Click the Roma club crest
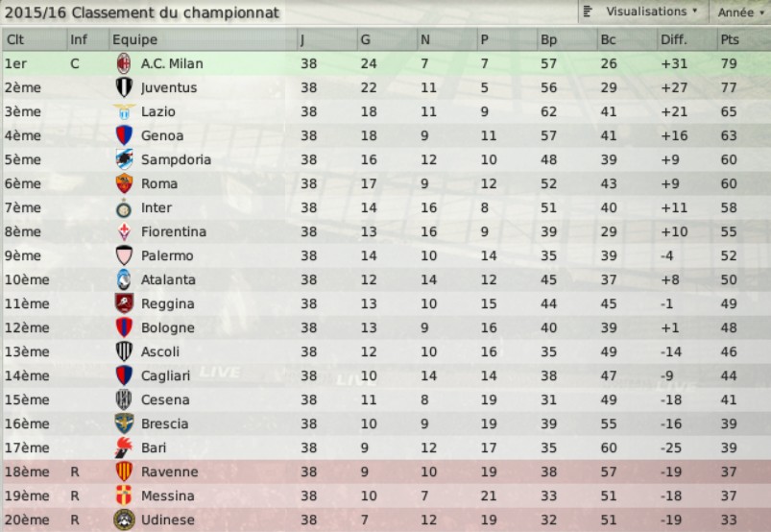The width and height of the screenshot is (771, 532). (124, 183)
